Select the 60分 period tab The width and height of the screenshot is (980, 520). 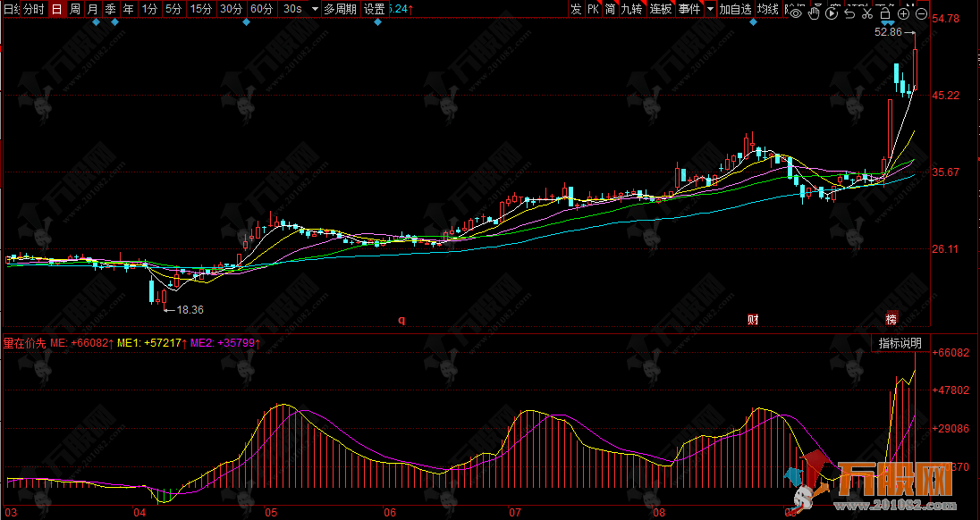pyautogui.click(x=261, y=9)
